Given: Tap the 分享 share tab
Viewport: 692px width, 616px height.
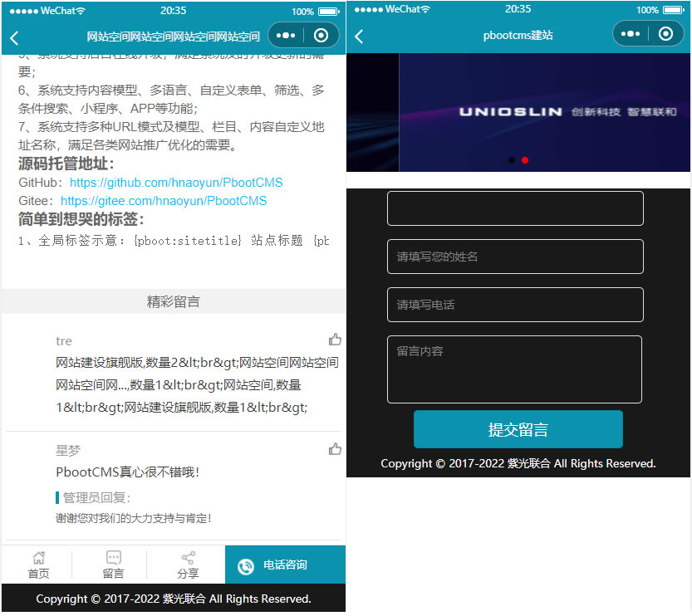Looking at the screenshot, I should [x=188, y=565].
